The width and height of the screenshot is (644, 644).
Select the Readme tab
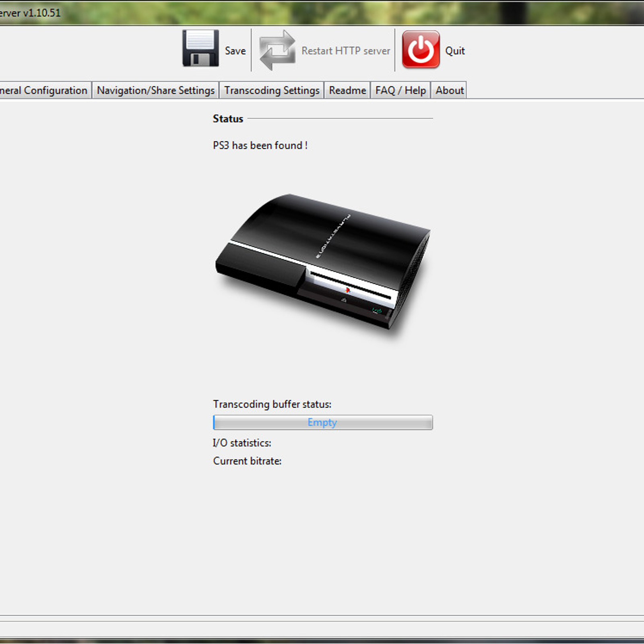point(347,90)
